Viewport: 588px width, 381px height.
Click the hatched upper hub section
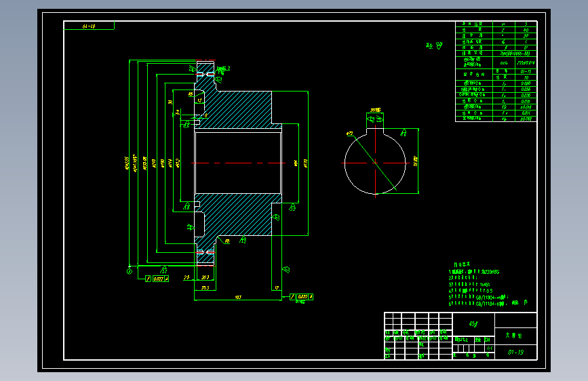click(x=243, y=111)
